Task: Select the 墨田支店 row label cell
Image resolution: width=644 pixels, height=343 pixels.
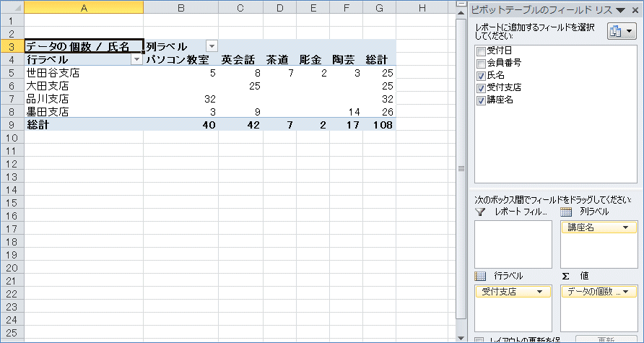Action: click(x=84, y=112)
